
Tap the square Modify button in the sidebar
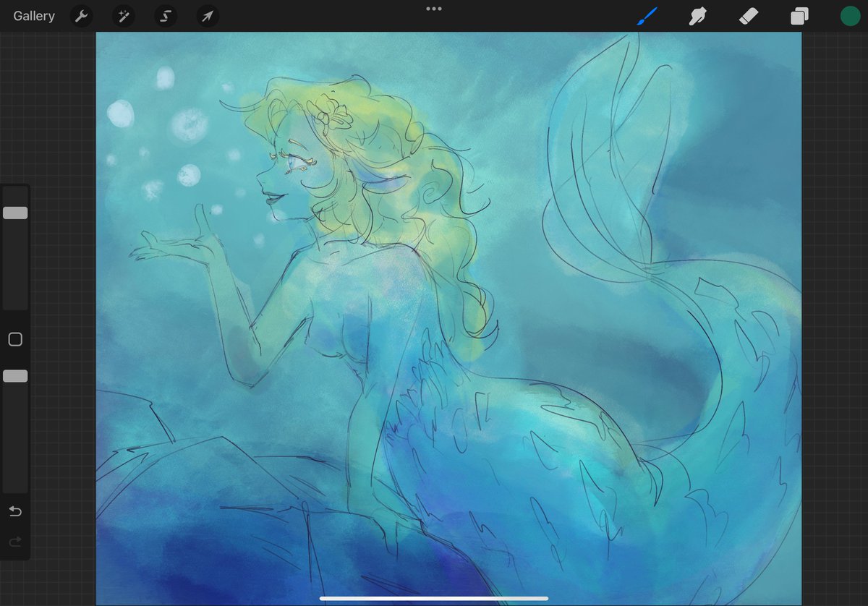pos(15,339)
